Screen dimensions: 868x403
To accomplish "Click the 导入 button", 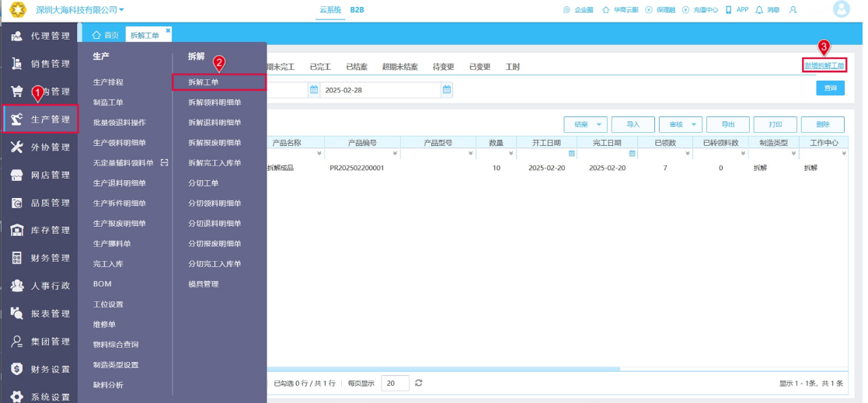I will [633, 124].
